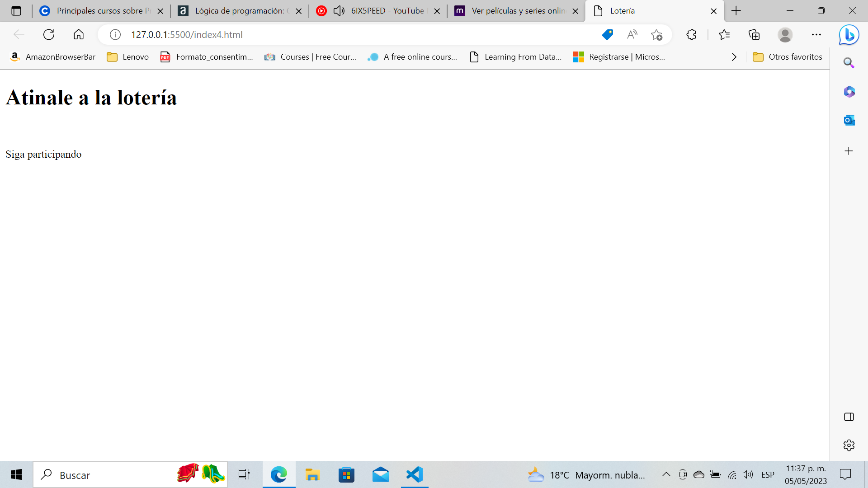Go to the home page
Image resolution: width=868 pixels, height=488 pixels.
(x=79, y=34)
